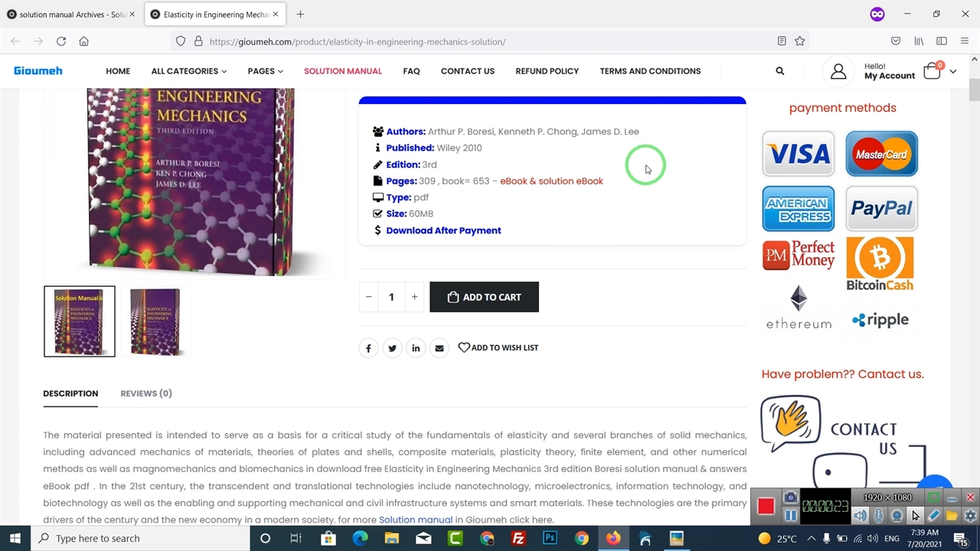Open Solution Manual menu item

342,71
